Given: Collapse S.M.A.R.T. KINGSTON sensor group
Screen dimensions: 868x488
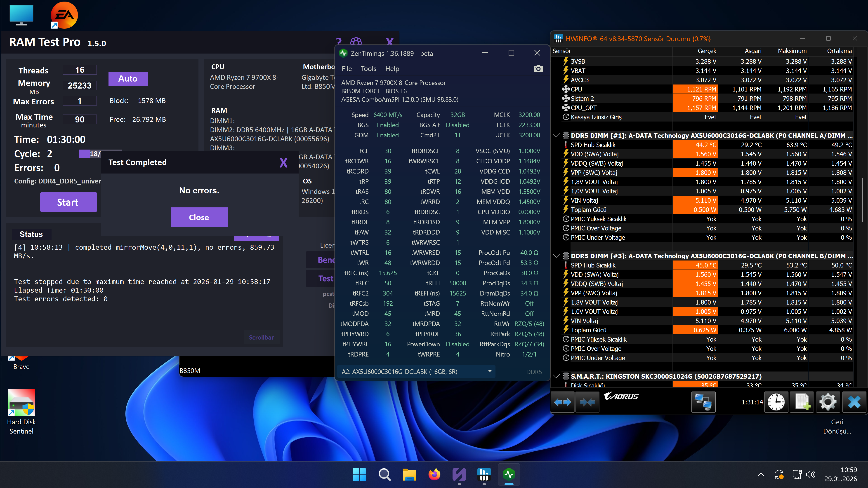Looking at the screenshot, I should pos(556,376).
